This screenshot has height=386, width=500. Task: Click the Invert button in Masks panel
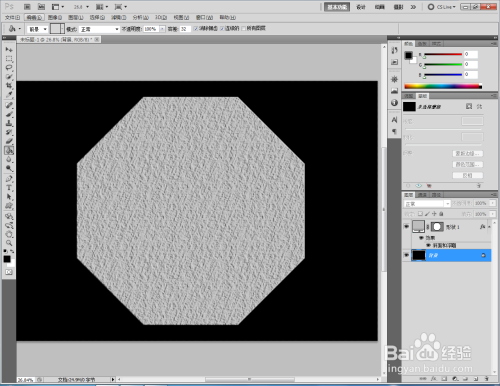467,175
